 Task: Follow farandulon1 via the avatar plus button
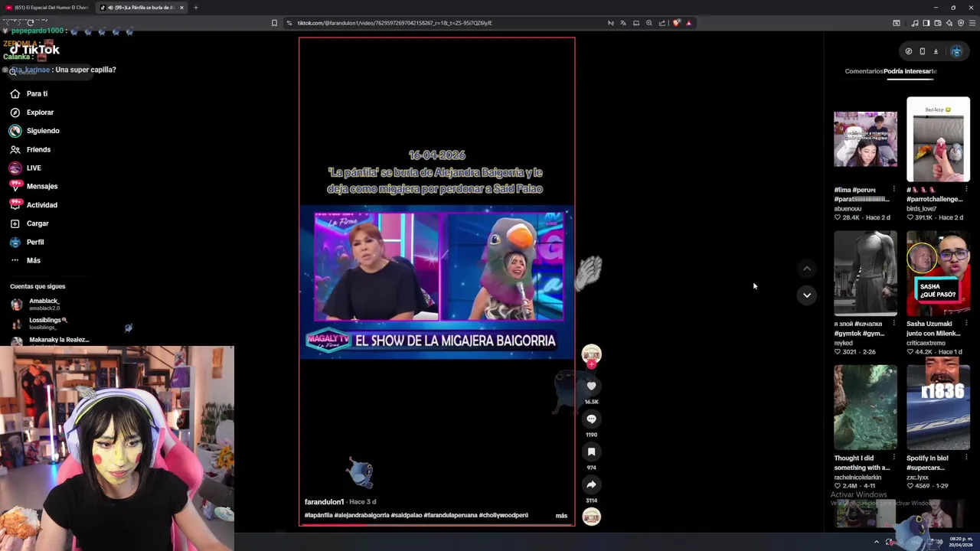[591, 365]
